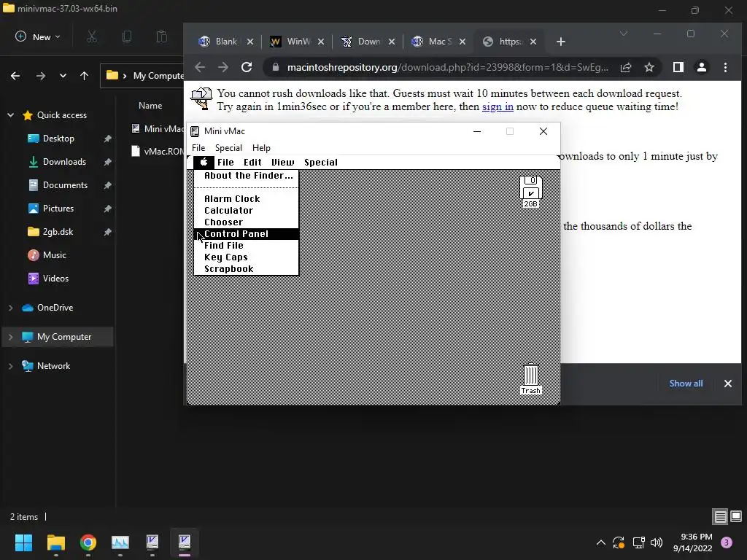This screenshot has width=747, height=560.
Task: Click the Mini vMac title bar icon
Action: click(x=195, y=131)
